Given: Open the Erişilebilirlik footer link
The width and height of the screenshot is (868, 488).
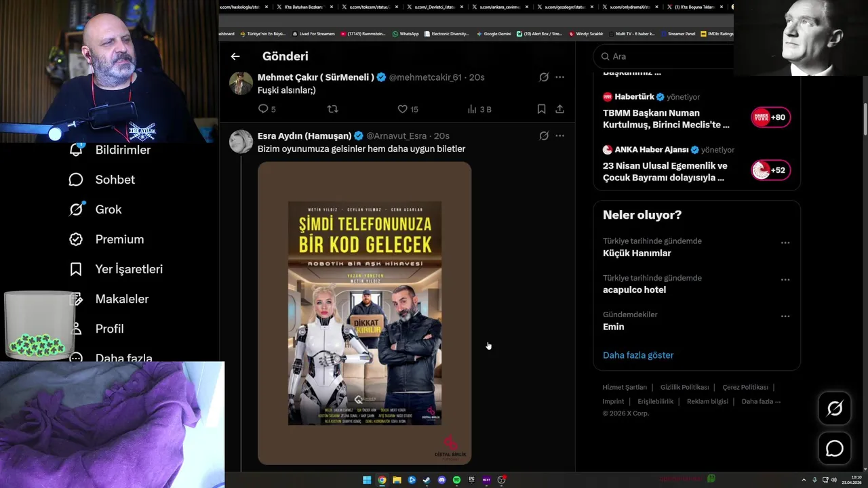Looking at the screenshot, I should pyautogui.click(x=656, y=401).
